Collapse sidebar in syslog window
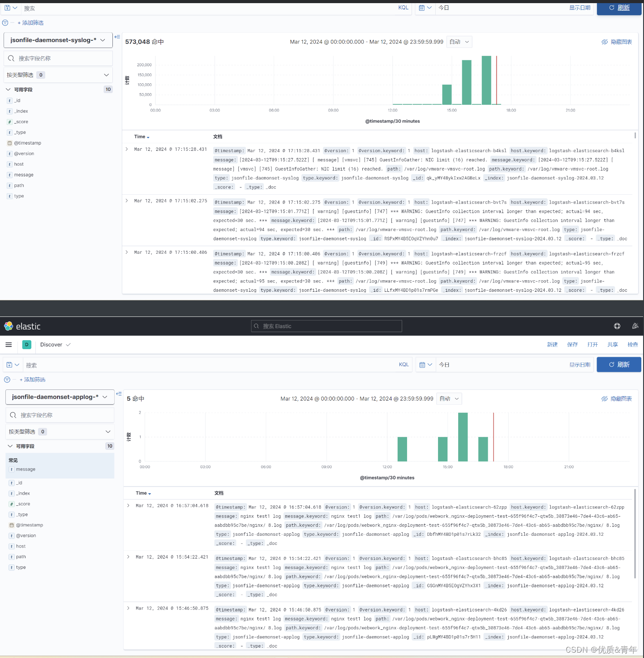This screenshot has height=658, width=644. (117, 37)
